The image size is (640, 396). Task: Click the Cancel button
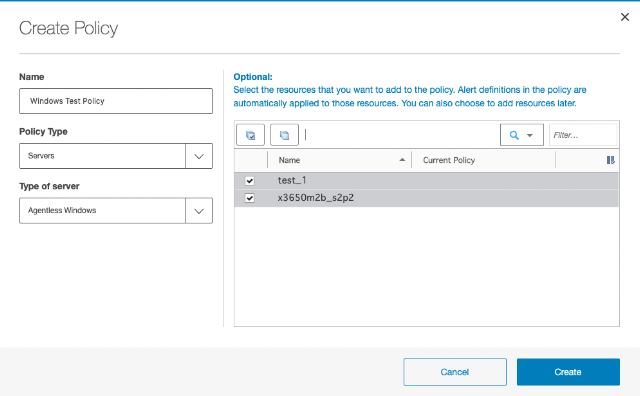point(455,372)
